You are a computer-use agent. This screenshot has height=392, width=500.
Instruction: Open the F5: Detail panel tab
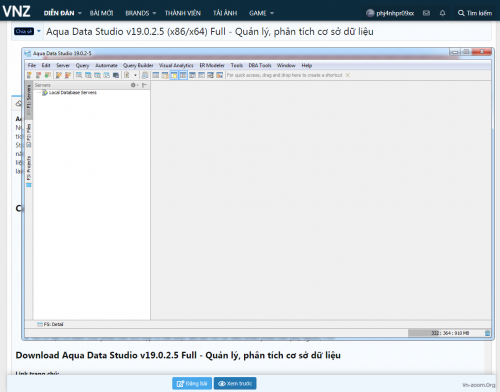click(x=50, y=324)
